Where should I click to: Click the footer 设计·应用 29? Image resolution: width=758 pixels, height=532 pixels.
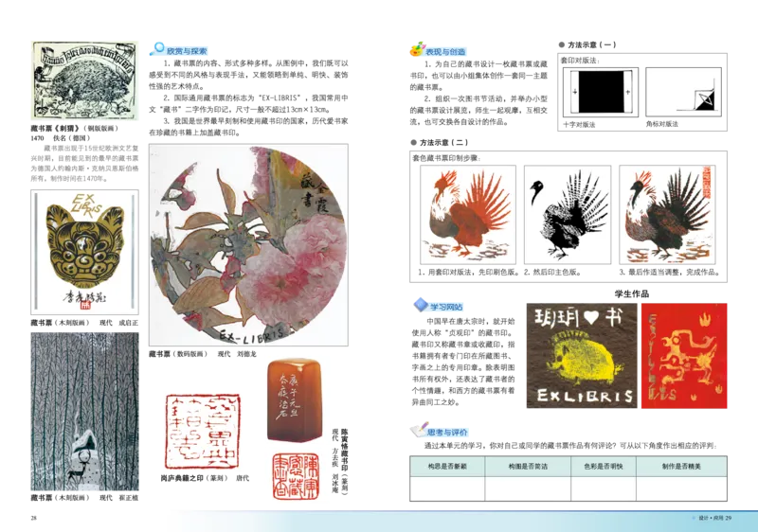point(715,518)
